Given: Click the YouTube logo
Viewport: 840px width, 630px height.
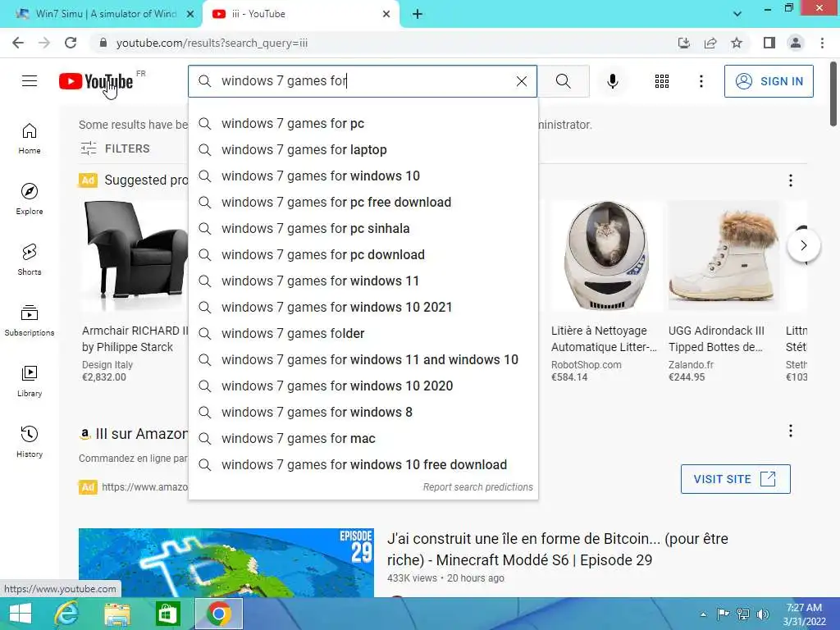Looking at the screenshot, I should [96, 81].
